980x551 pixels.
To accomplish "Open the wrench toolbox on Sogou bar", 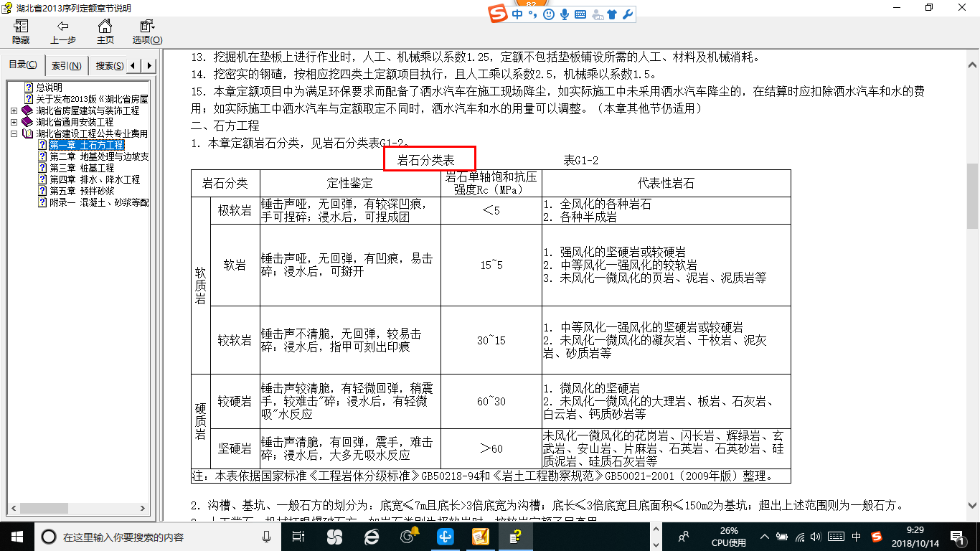I will pos(627,14).
